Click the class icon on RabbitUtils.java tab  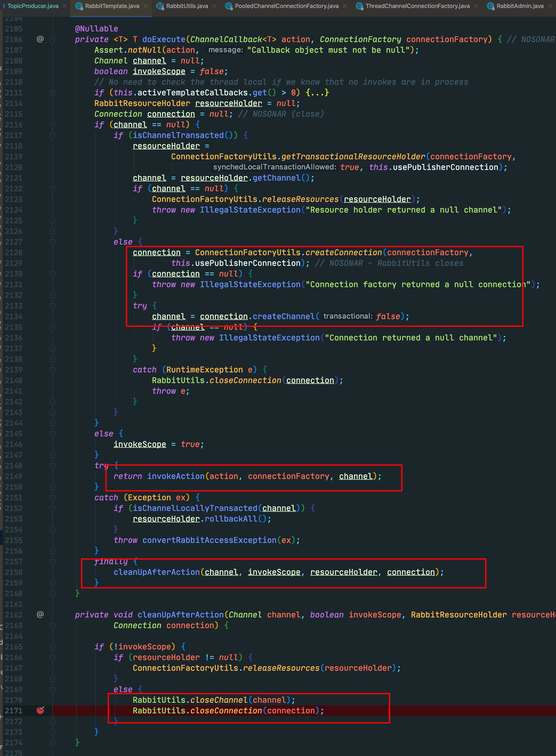pyautogui.click(x=160, y=6)
